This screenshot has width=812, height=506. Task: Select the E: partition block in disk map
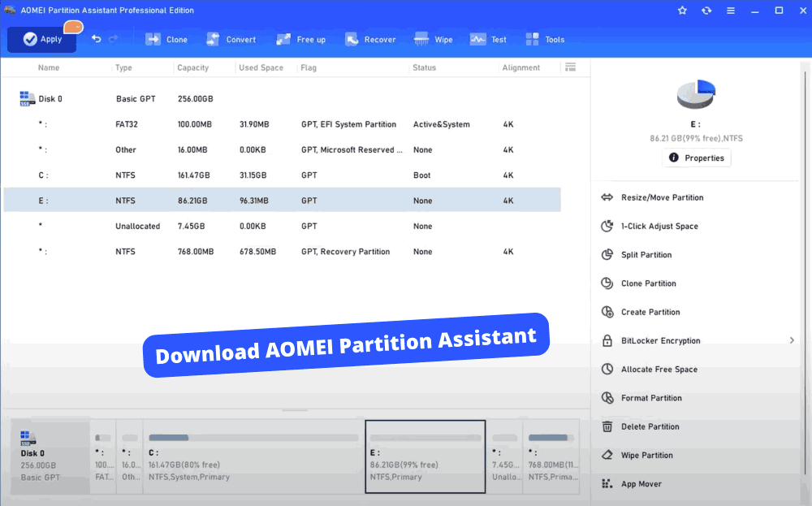click(425, 456)
